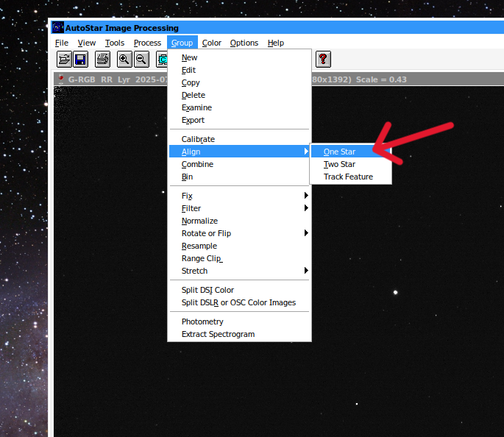
Task: Select Combine in Group menu
Action: point(239,164)
